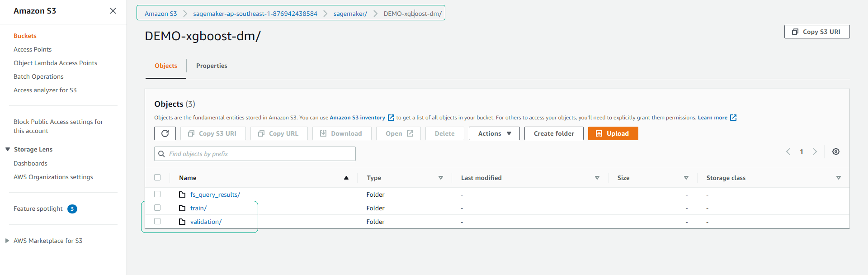Image resolution: width=868 pixels, height=275 pixels.
Task: Click external link icon after Amazon S3 inventory
Action: click(391, 118)
